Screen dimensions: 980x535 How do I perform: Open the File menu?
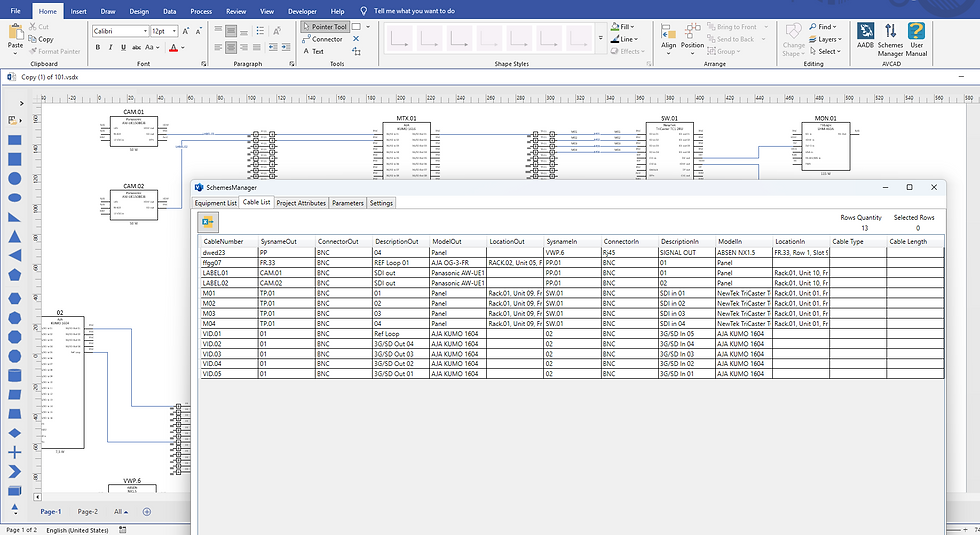(16, 11)
